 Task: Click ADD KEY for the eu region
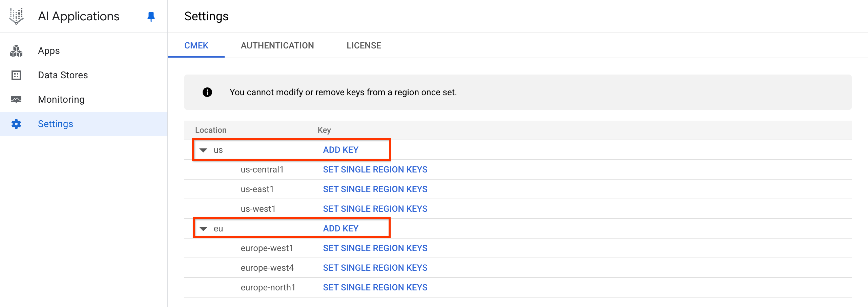pyautogui.click(x=340, y=228)
